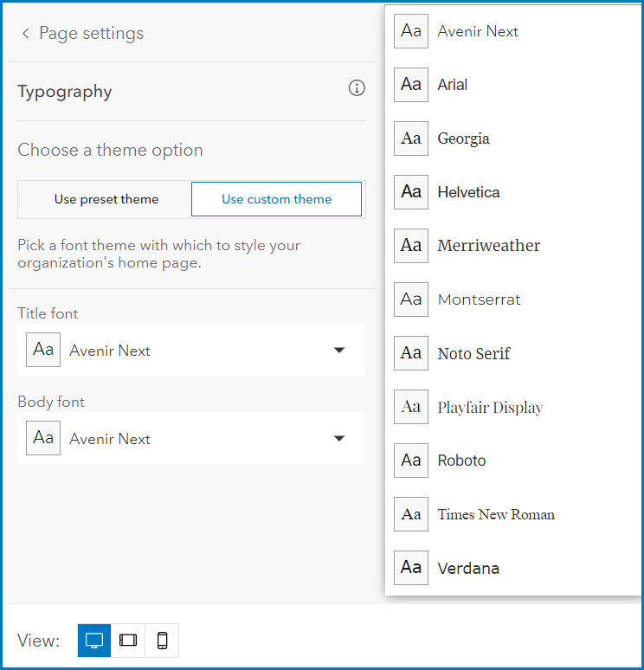The width and height of the screenshot is (644, 670).
Task: Click the Aa preview icon for Verdana
Action: [411, 568]
